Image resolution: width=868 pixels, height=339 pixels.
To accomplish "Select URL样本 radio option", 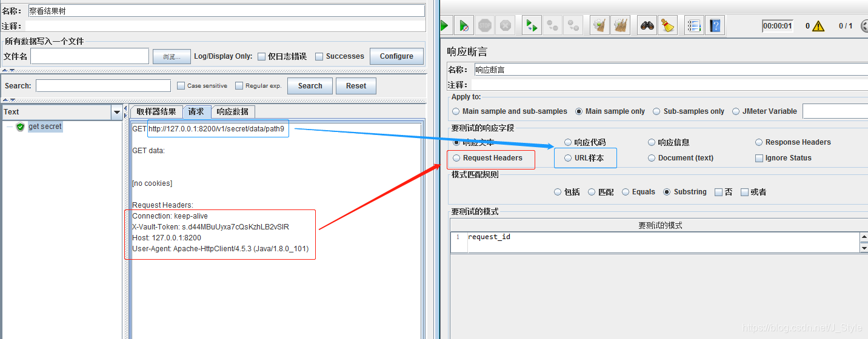I will tap(568, 158).
